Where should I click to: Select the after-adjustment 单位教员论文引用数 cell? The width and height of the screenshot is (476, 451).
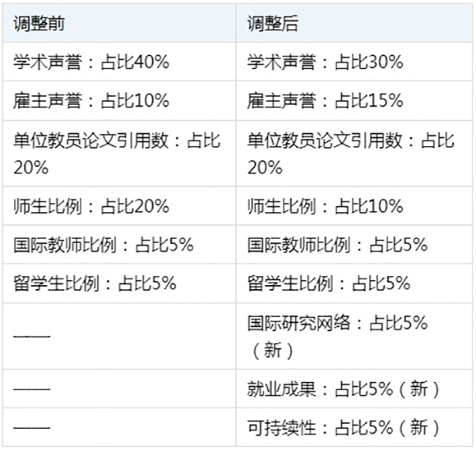coord(355,153)
